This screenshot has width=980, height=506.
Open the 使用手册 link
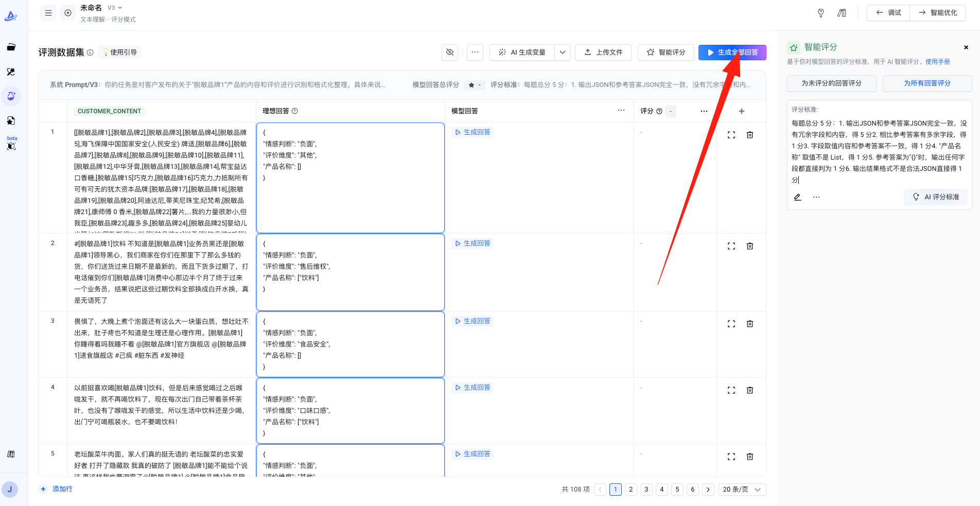point(938,62)
